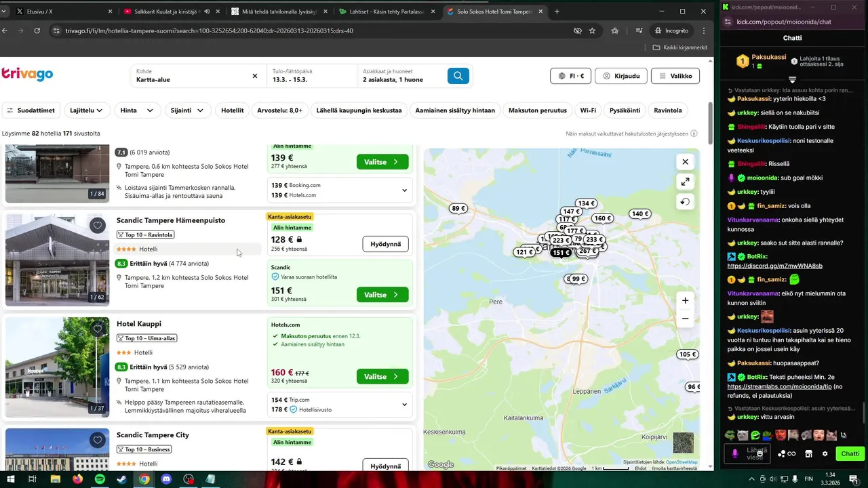The width and height of the screenshot is (868, 488).
Task: Toggle Lähellä kaupungin keskustaa filter
Action: [359, 110]
